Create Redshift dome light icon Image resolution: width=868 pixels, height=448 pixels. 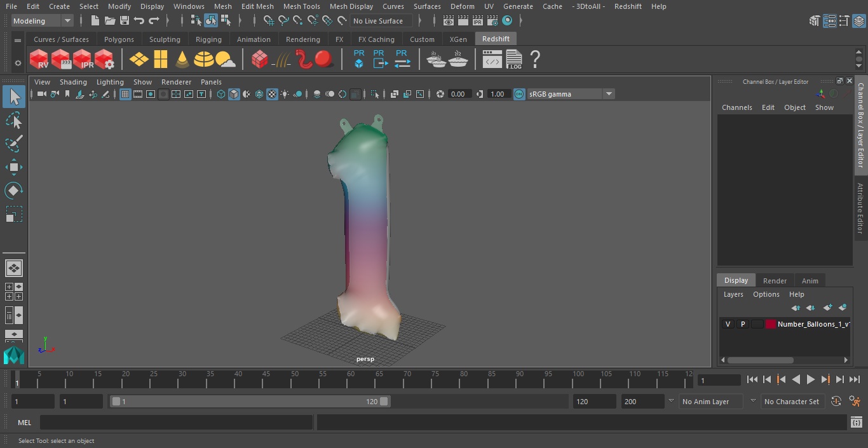pyautogui.click(x=204, y=60)
